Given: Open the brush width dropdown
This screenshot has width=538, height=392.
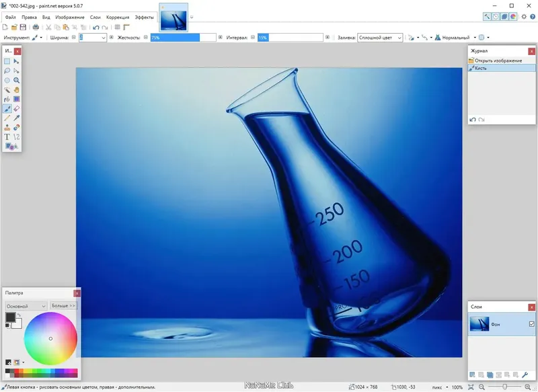Looking at the screenshot, I should [x=103, y=38].
